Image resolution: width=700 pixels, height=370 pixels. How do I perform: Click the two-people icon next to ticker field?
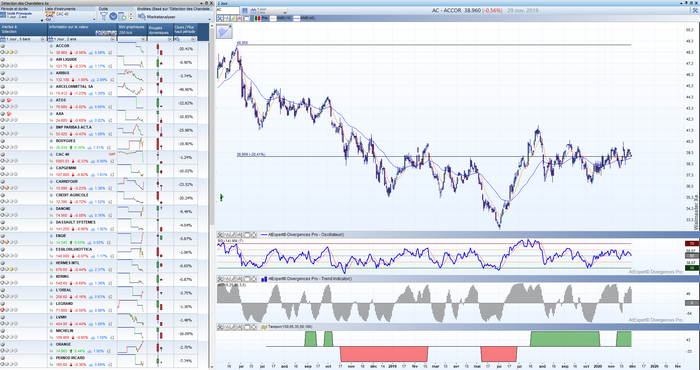(x=245, y=10)
